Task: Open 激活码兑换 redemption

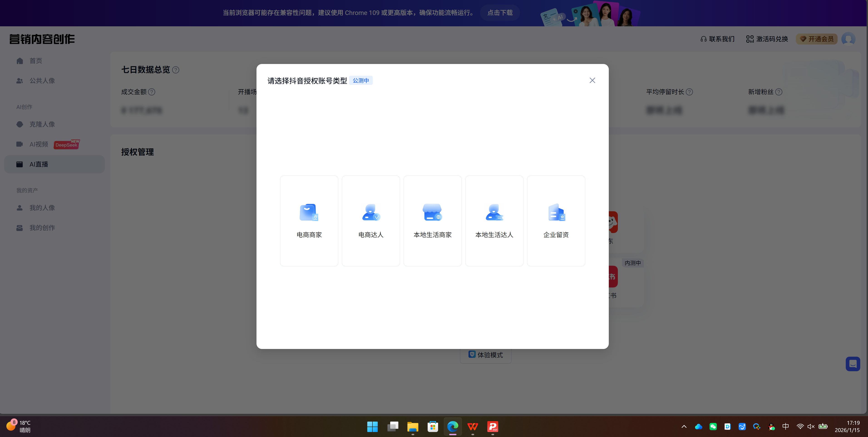Action: coord(767,39)
